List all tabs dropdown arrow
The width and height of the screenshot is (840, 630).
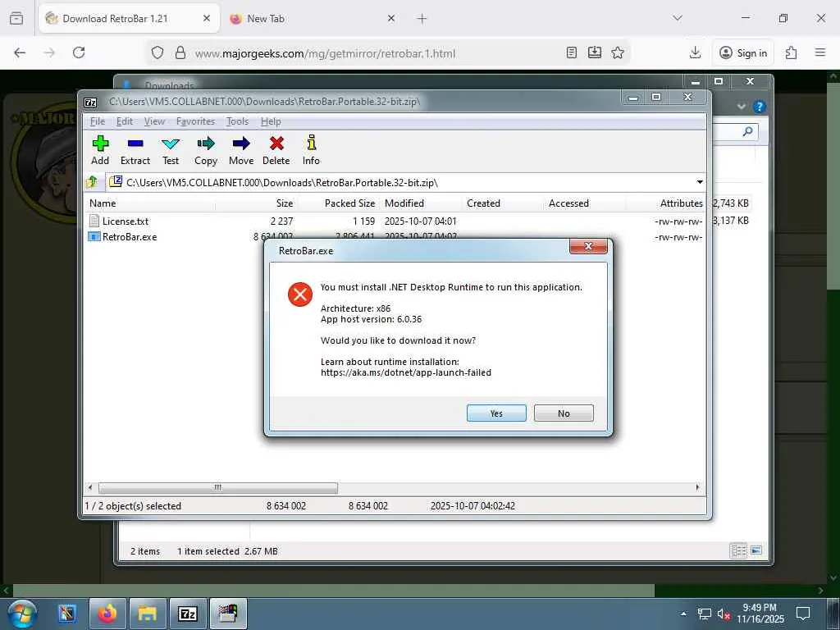pos(678,18)
